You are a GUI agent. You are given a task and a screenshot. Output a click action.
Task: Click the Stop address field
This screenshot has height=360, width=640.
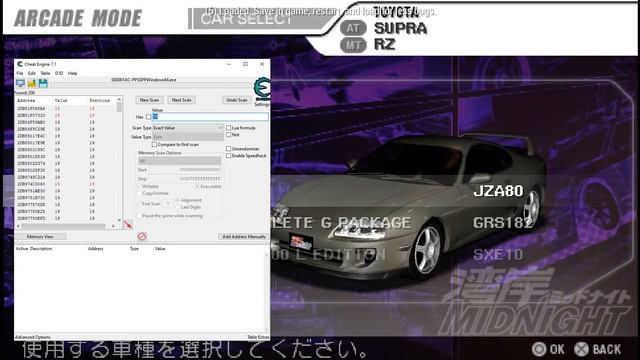(x=184, y=179)
